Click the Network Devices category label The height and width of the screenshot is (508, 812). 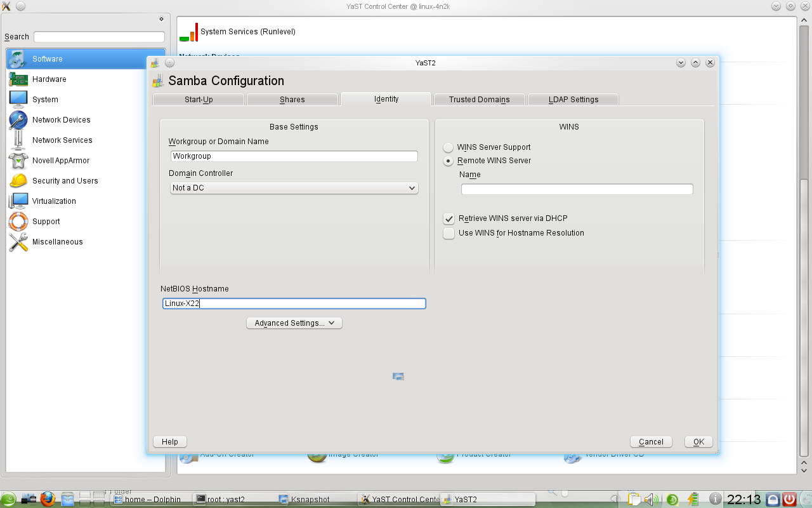(x=62, y=120)
